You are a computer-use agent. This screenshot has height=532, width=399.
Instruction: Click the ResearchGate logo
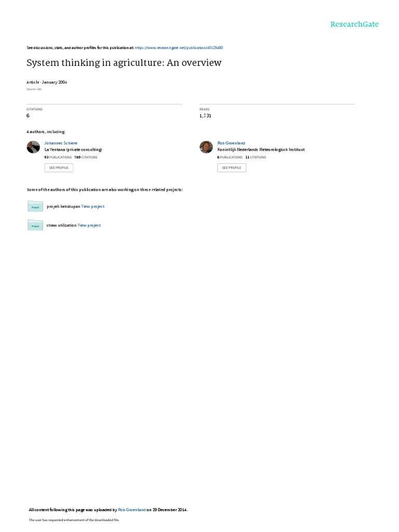tap(354, 24)
